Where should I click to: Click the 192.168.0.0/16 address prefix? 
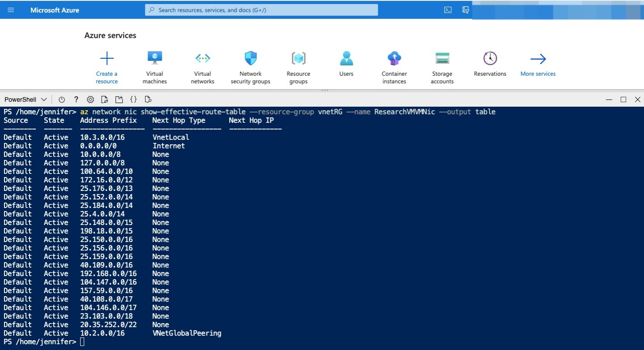click(x=108, y=273)
